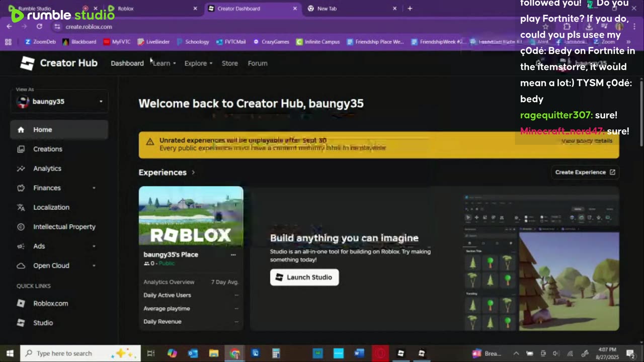Click the Intellectual Property icon

21,227
